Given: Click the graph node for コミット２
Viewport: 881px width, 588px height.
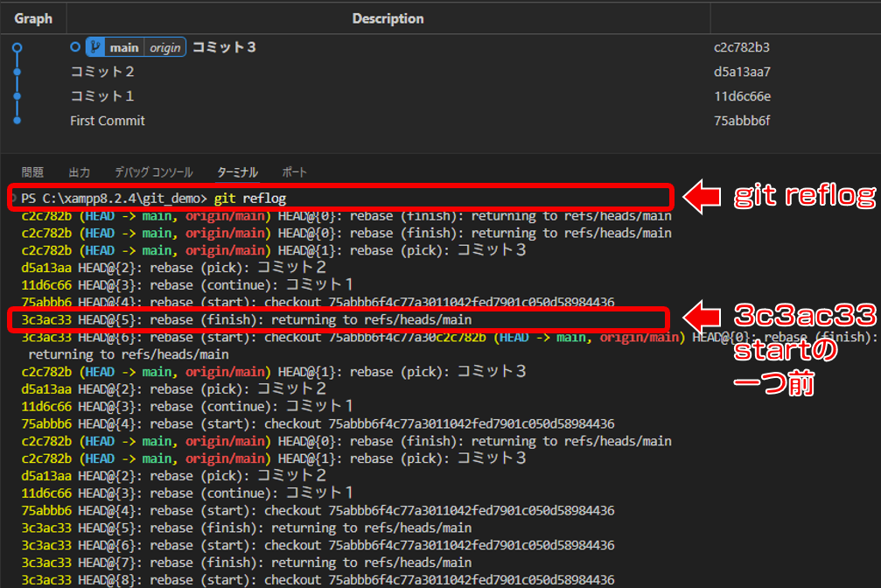Looking at the screenshot, I should coord(17,72).
